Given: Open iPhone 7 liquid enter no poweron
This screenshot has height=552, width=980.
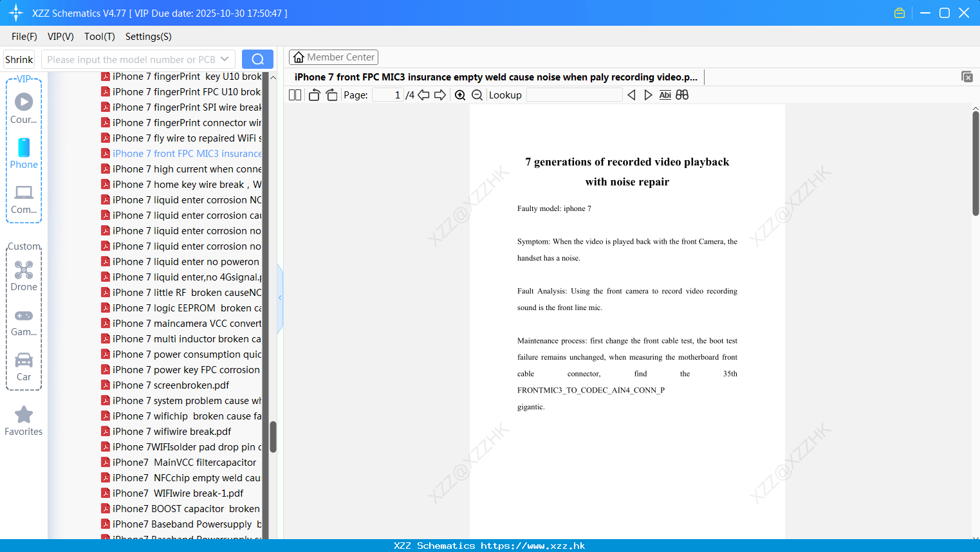Looking at the screenshot, I should pyautogui.click(x=181, y=262).
